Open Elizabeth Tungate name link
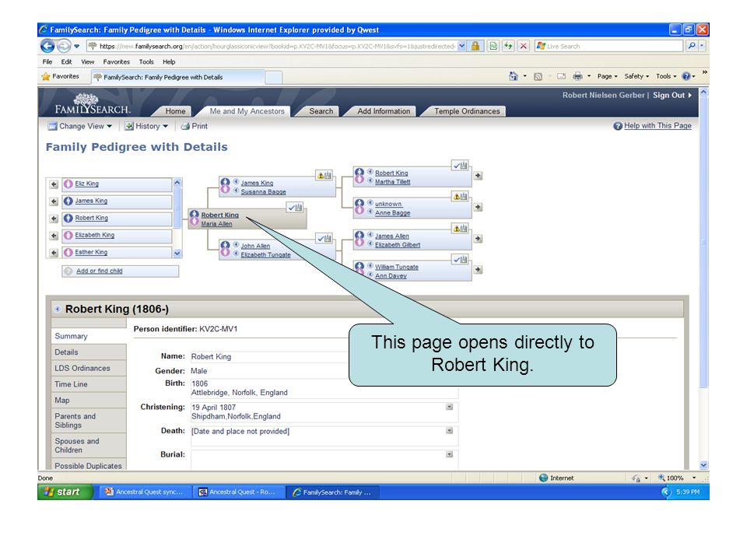Viewport: 747px width, 560px height. [265, 255]
